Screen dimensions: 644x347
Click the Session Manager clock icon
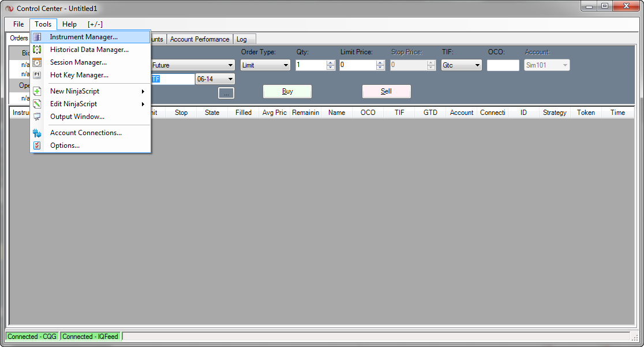coord(37,62)
